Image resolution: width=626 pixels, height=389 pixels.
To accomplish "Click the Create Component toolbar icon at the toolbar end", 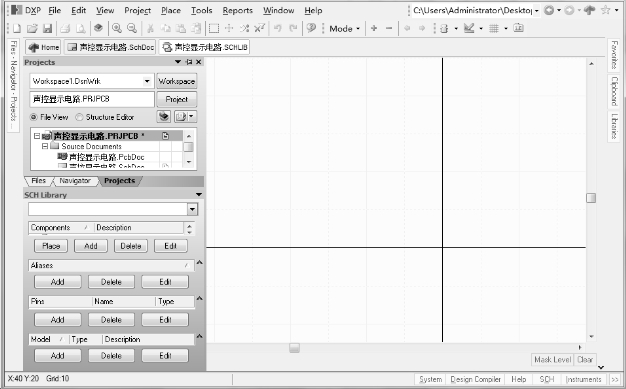I will (519, 28).
